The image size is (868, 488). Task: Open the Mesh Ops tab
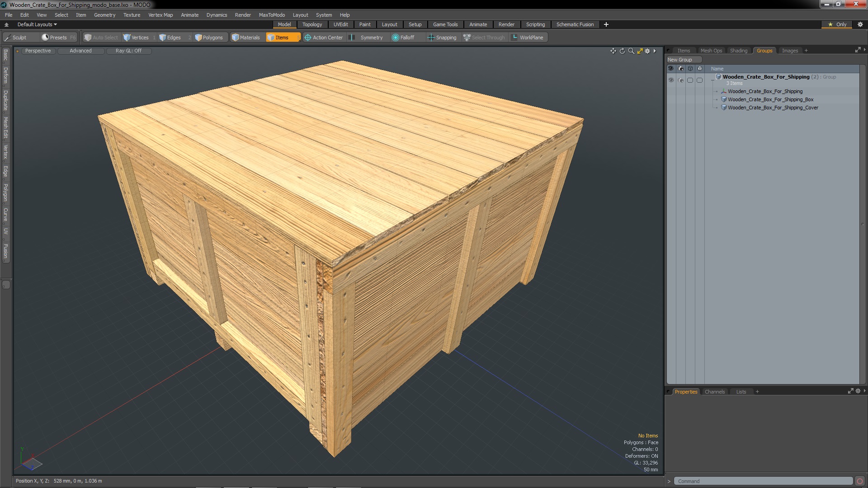(x=711, y=51)
